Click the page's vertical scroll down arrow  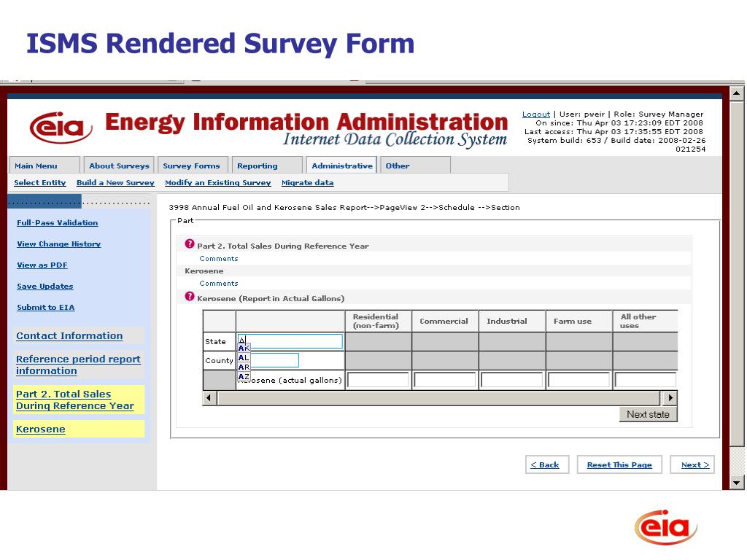click(x=737, y=483)
